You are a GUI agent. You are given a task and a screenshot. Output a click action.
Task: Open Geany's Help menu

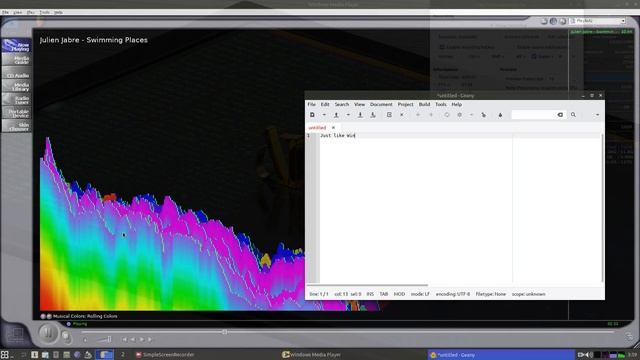click(x=457, y=104)
